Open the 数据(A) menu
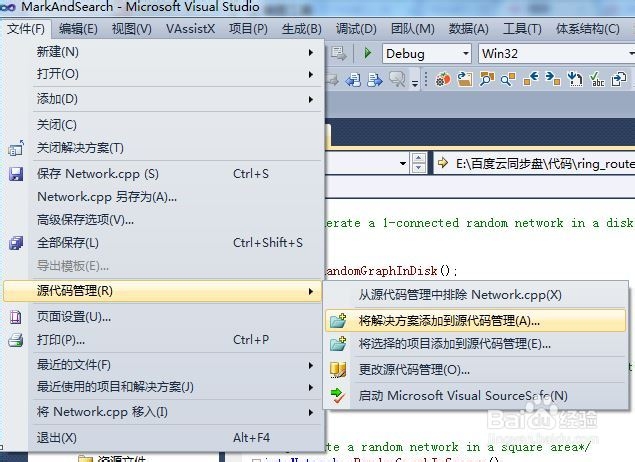This screenshot has height=462, width=635. pyautogui.click(x=469, y=29)
